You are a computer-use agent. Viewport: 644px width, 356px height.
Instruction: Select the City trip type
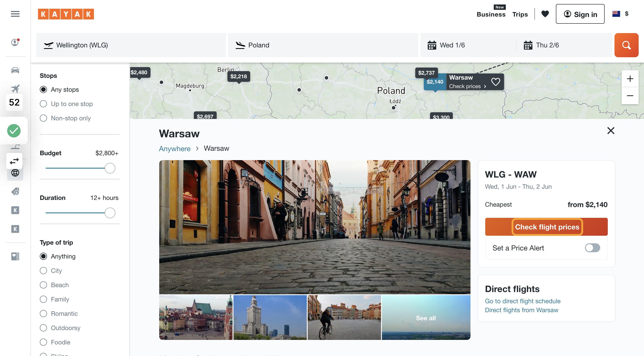pyautogui.click(x=43, y=271)
